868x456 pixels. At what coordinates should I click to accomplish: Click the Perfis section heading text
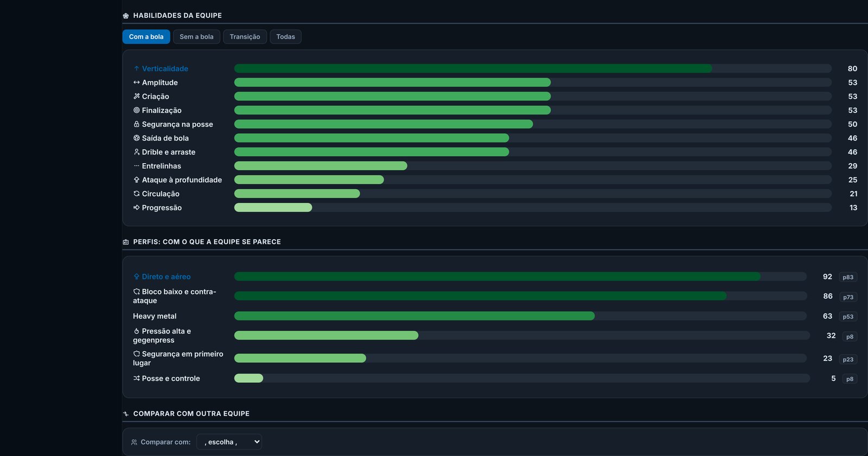click(x=207, y=242)
